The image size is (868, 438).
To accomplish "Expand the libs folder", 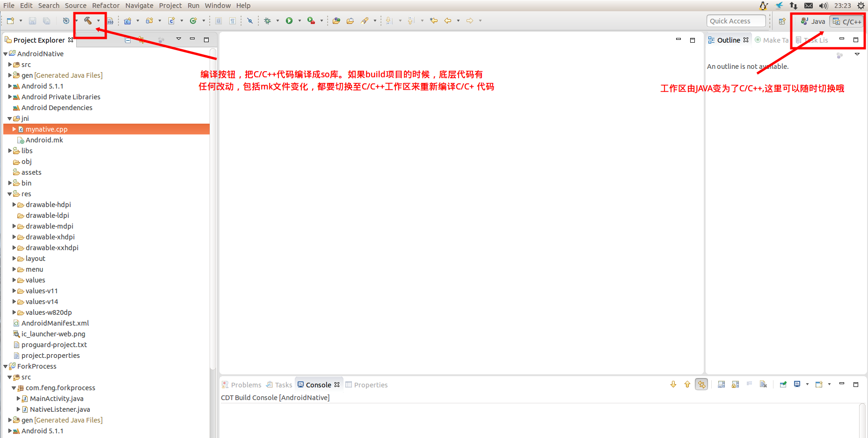I will point(10,151).
